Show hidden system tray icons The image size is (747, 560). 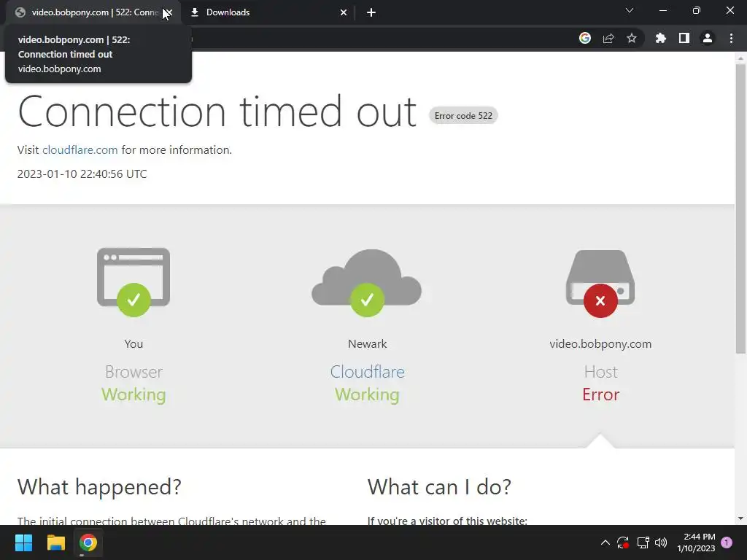605,542
